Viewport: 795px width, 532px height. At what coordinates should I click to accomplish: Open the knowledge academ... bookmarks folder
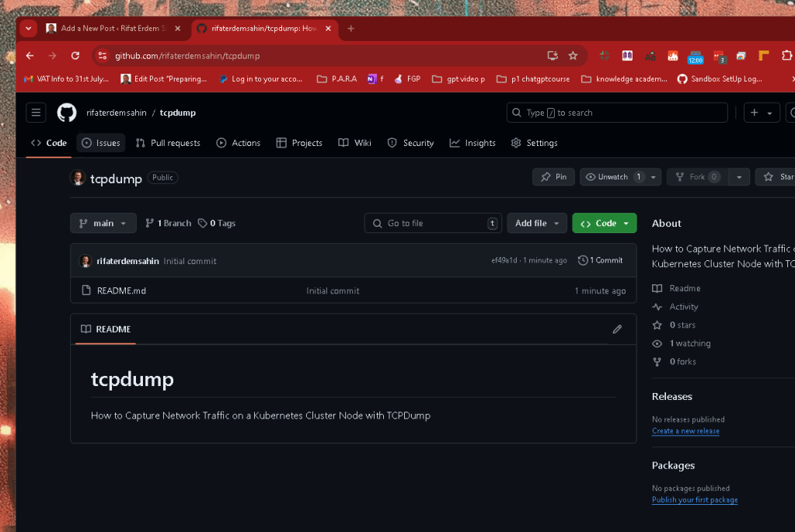[x=624, y=79]
